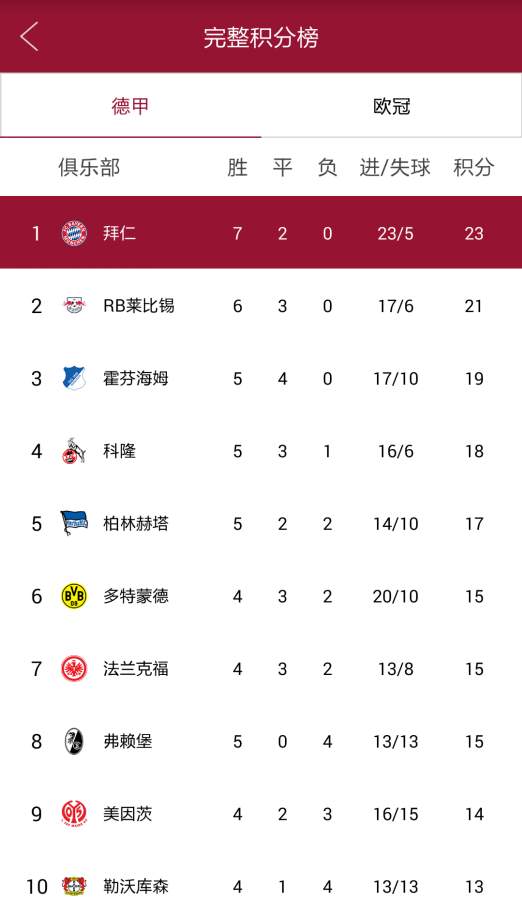Switch to the 欧冠 tab
522x900 pixels.
coord(392,106)
